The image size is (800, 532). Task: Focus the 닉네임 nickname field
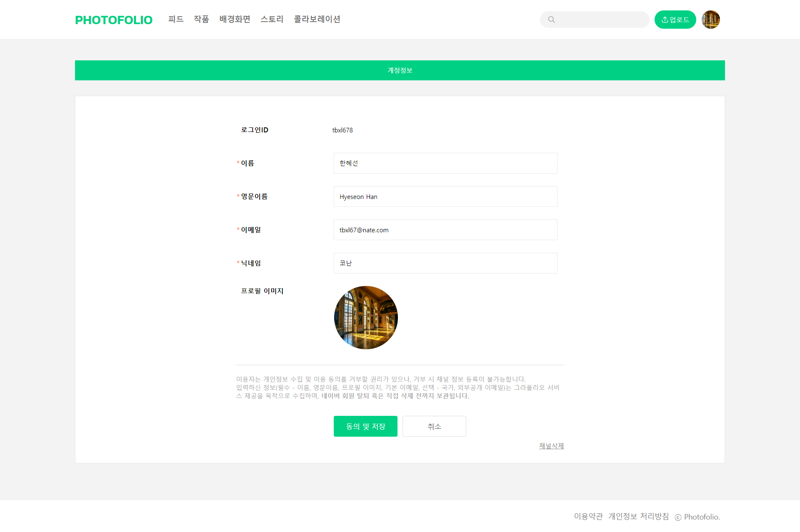[x=445, y=263]
